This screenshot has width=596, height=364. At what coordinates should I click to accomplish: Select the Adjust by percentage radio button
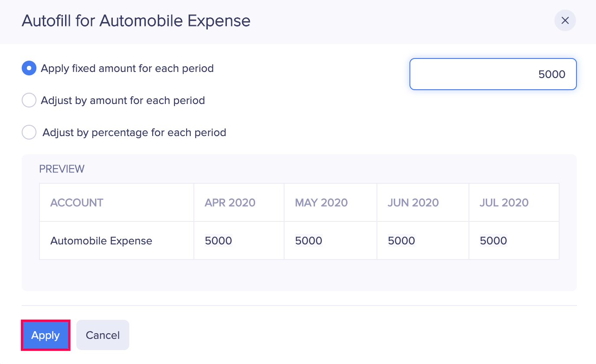pos(29,132)
